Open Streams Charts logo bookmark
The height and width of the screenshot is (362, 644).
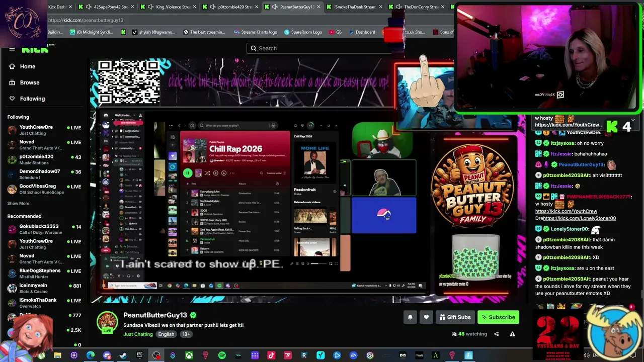pyautogui.click(x=255, y=32)
